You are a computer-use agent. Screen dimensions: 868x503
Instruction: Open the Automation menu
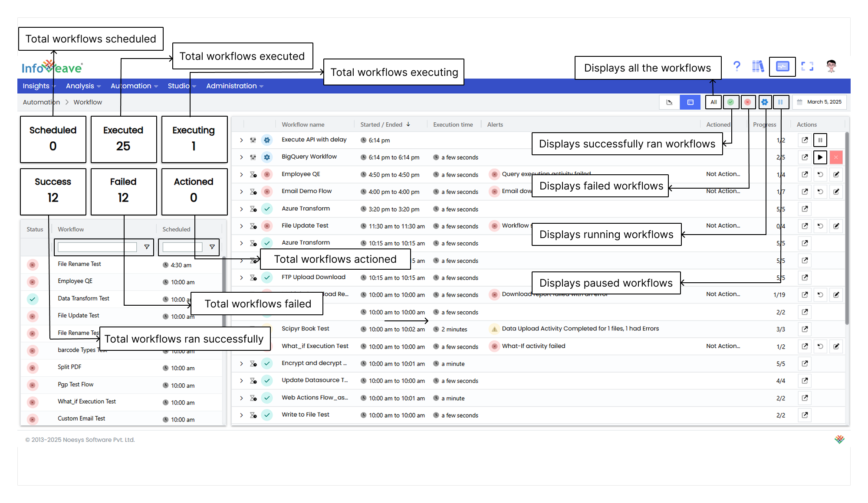[134, 86]
